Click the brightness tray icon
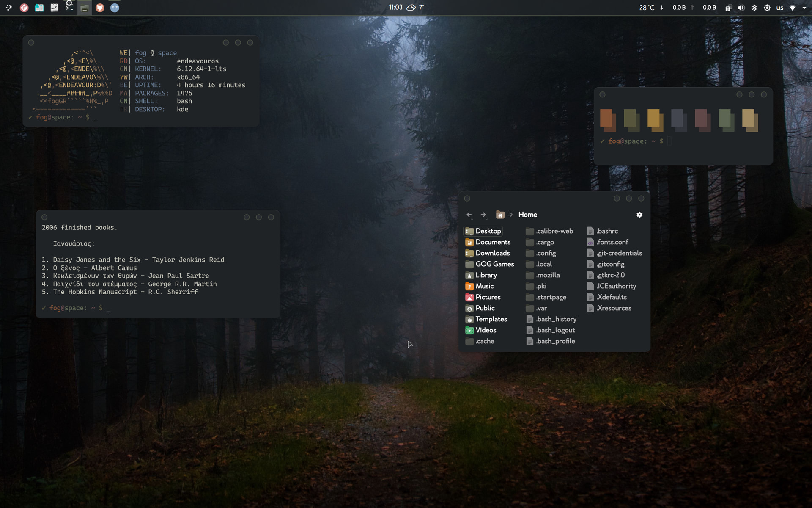The height and width of the screenshot is (508, 812). click(767, 8)
